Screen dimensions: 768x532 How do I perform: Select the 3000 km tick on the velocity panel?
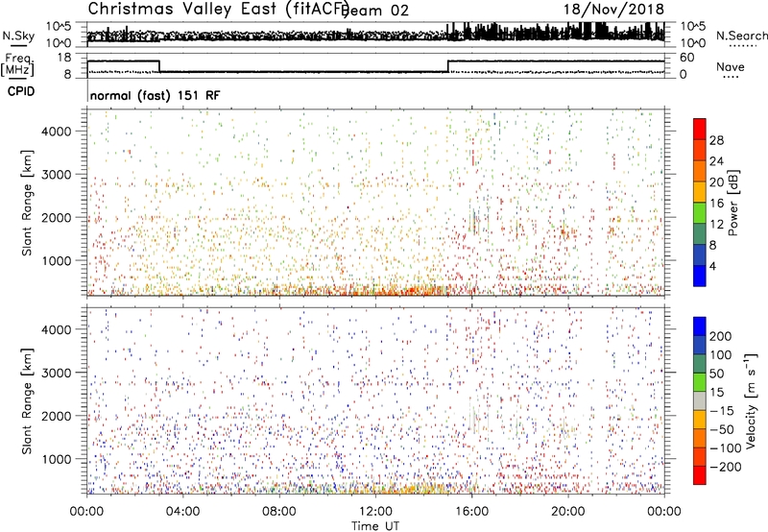[56, 373]
